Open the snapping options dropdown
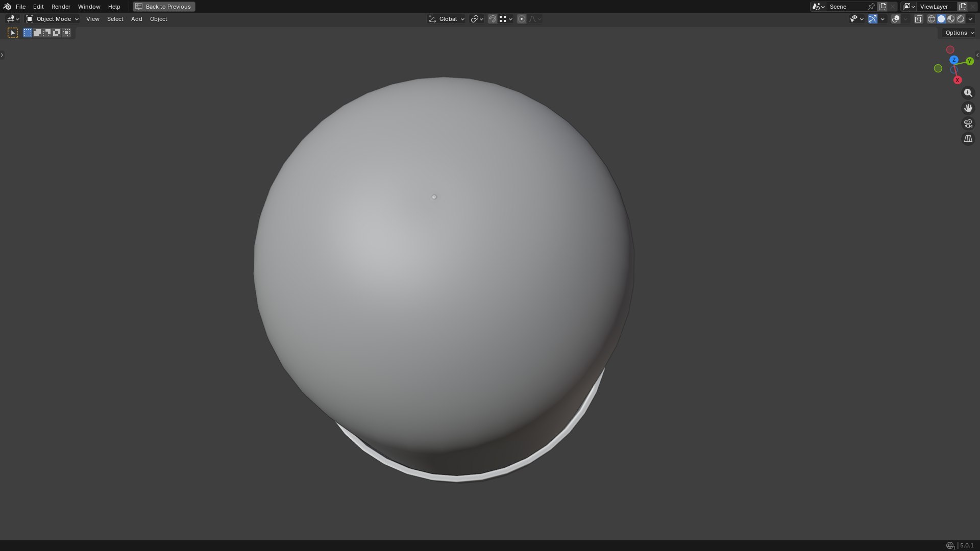Image resolution: width=980 pixels, height=551 pixels. pyautogui.click(x=506, y=19)
